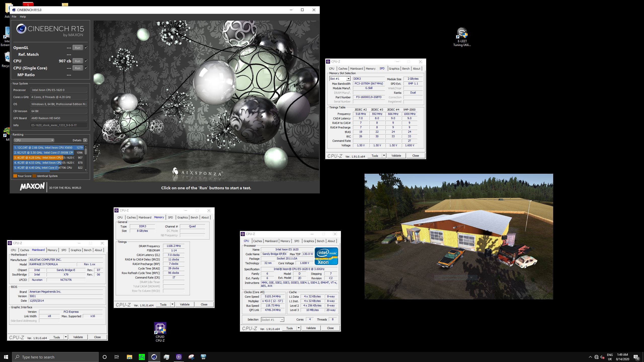Open the Ranking CPU dropdown in Cinebench
The image size is (644, 362).
pyautogui.click(x=34, y=140)
